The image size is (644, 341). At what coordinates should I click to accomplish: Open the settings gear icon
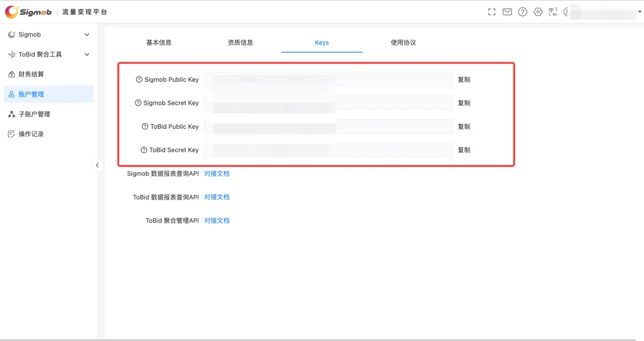[538, 12]
